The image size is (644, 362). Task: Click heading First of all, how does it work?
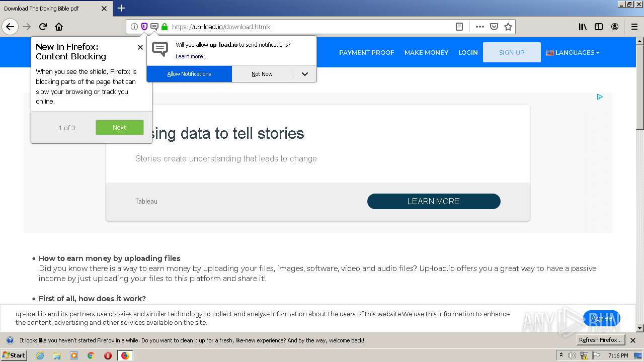[92, 298]
